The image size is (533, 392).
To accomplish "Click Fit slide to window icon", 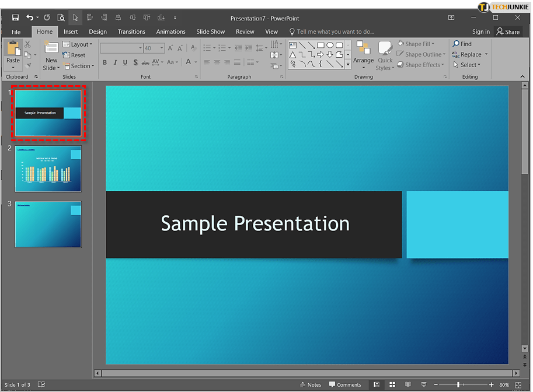I will [x=518, y=385].
